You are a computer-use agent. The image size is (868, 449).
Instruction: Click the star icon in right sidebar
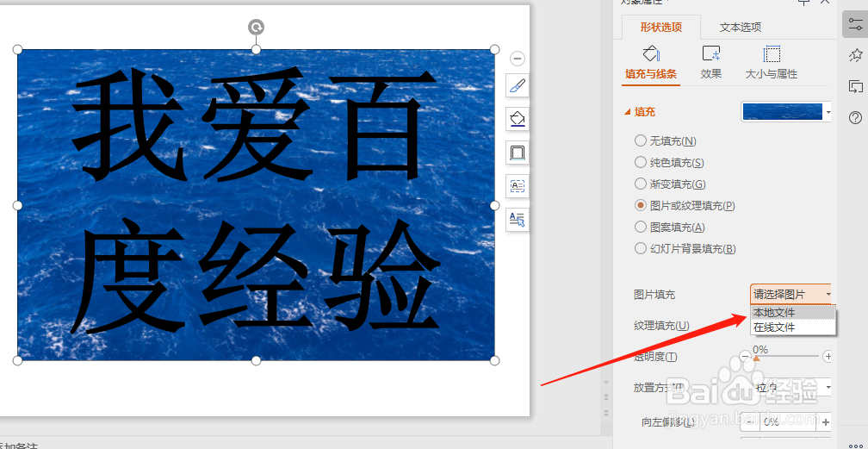tap(855, 55)
